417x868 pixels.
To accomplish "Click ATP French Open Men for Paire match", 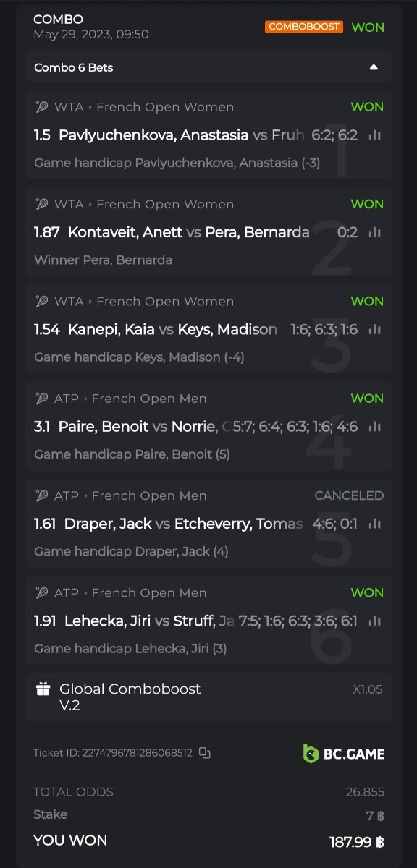I will (x=130, y=399).
